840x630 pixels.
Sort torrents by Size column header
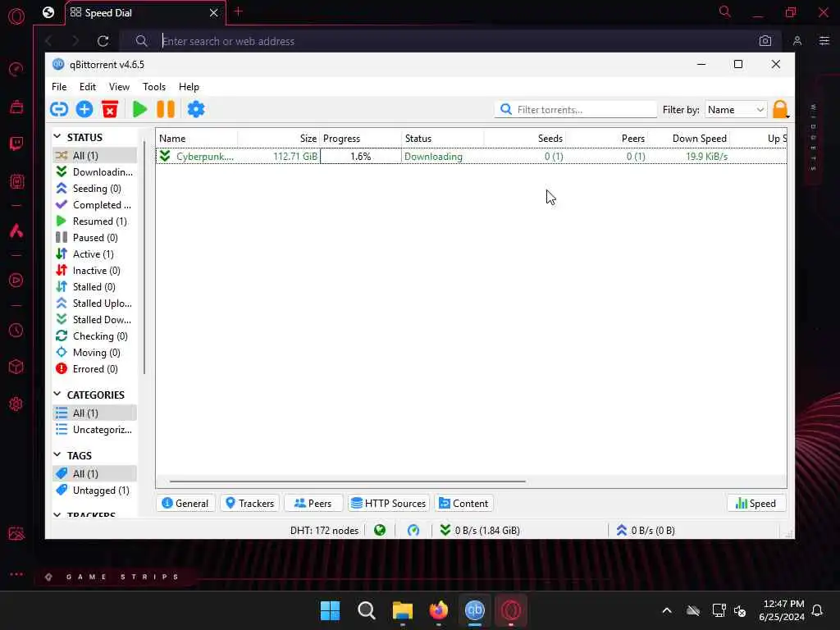tap(279, 138)
